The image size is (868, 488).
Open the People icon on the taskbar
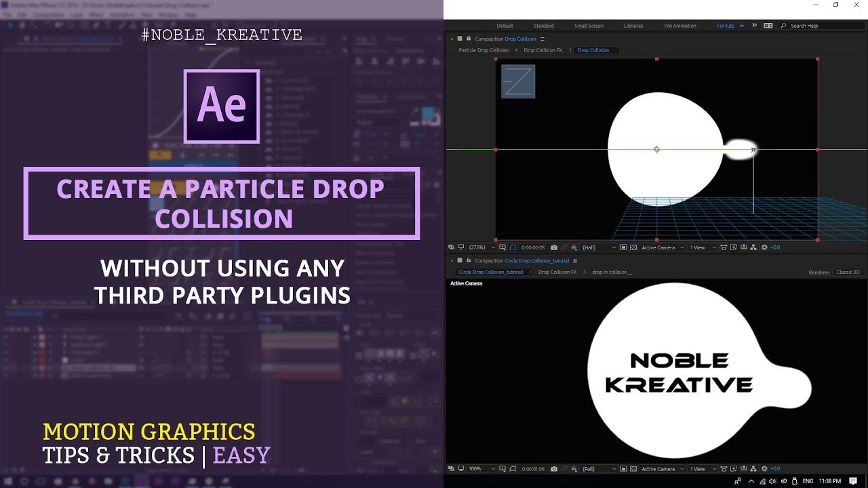click(x=737, y=481)
